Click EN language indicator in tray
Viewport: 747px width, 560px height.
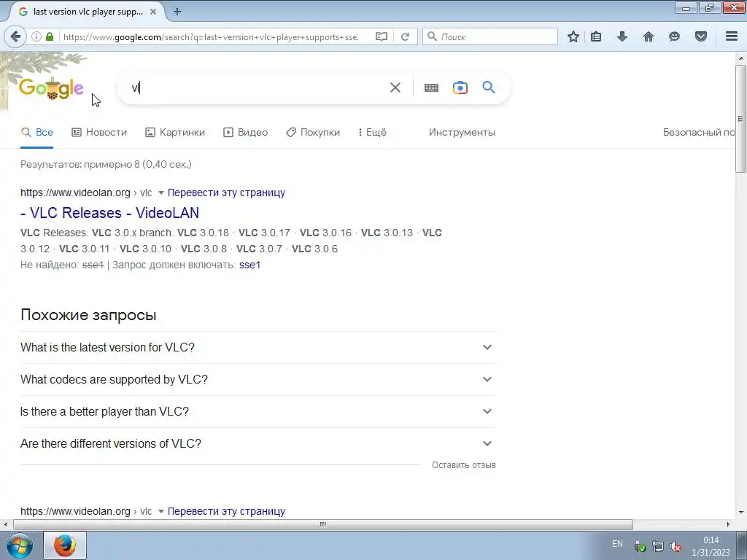(x=617, y=544)
